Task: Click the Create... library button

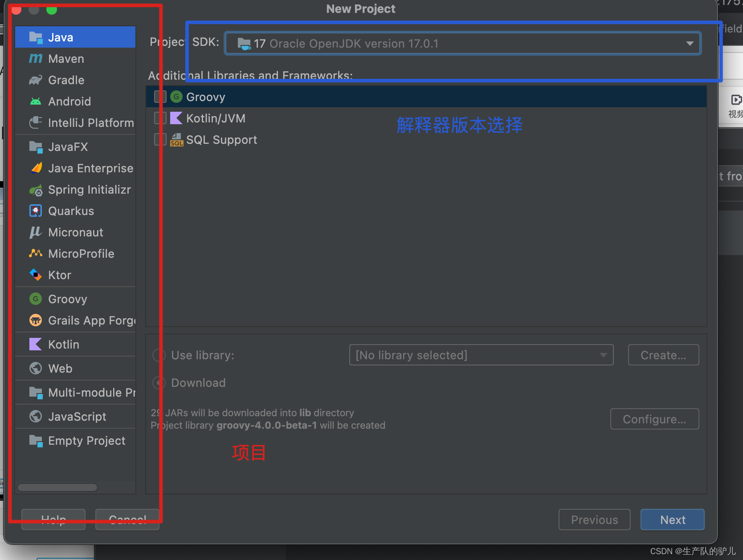Action: point(663,355)
